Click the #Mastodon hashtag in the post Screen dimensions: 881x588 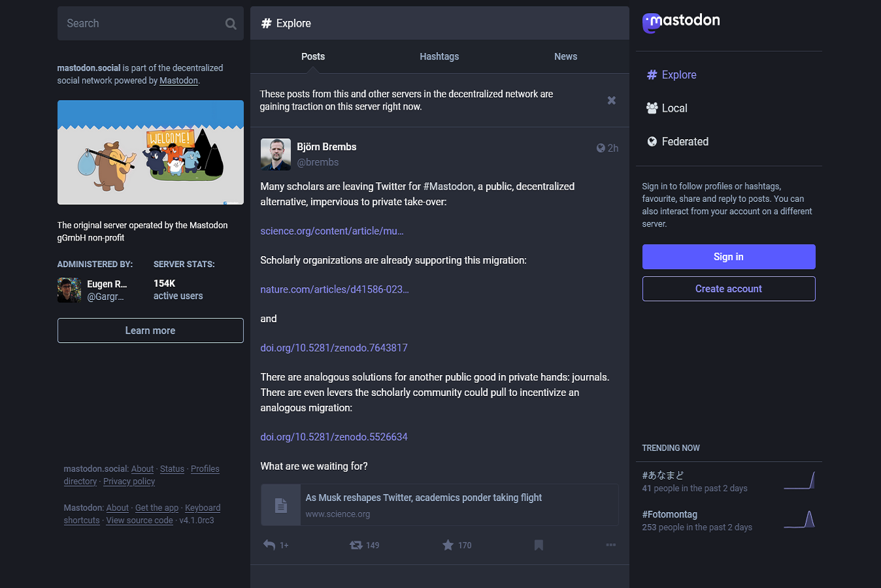(448, 187)
